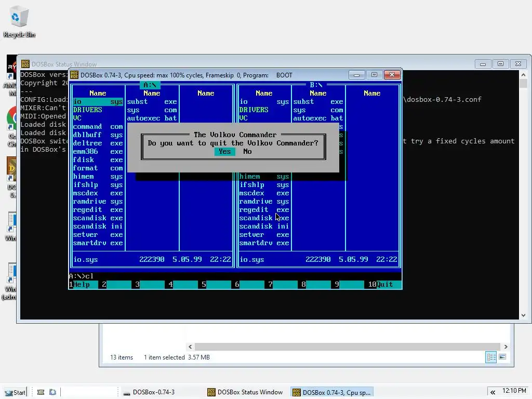Select mscdex exe in the B:\ panel
Screen dimensions: 532x399
(264, 193)
